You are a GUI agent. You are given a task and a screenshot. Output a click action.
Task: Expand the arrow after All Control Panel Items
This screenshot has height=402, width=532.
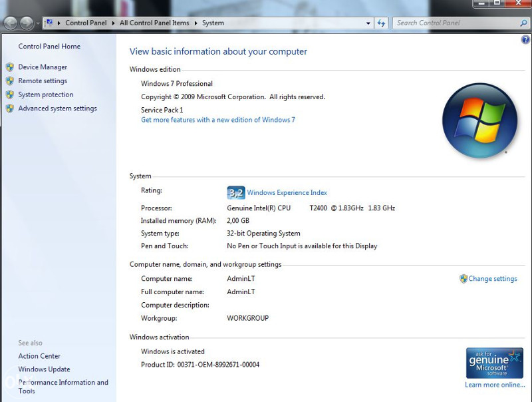coord(196,23)
